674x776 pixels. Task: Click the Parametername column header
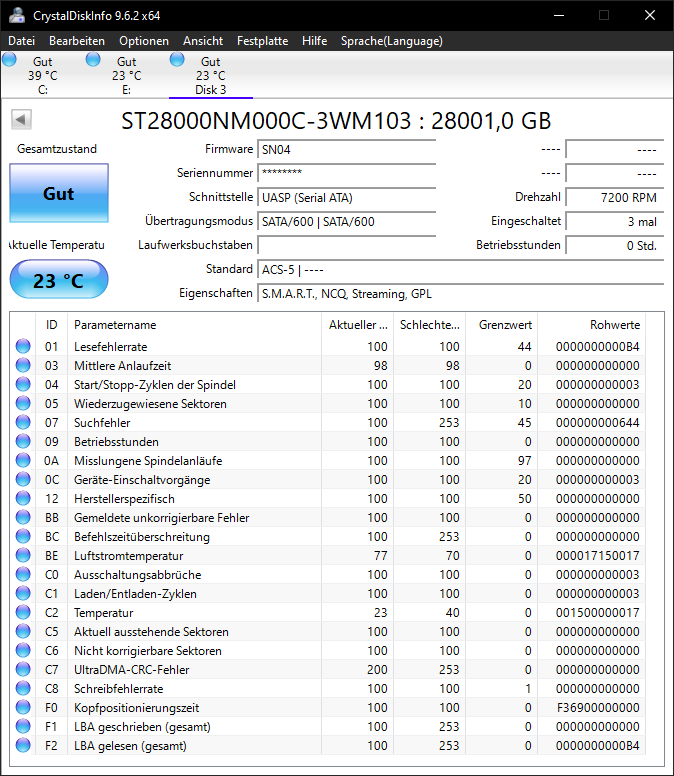click(194, 325)
